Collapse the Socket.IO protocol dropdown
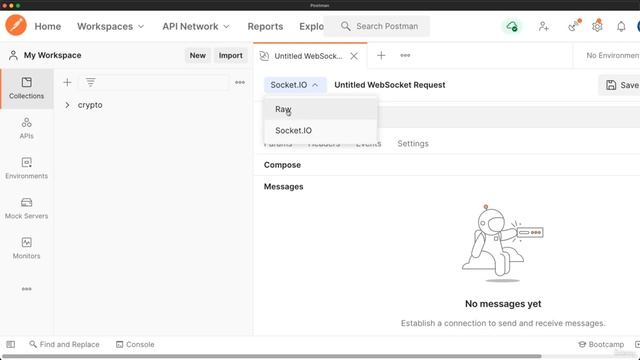 tap(295, 85)
